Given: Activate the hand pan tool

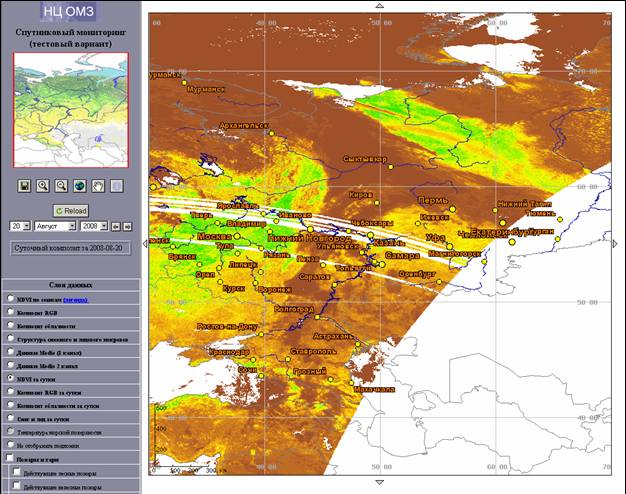Looking at the screenshot, I should coord(97,186).
